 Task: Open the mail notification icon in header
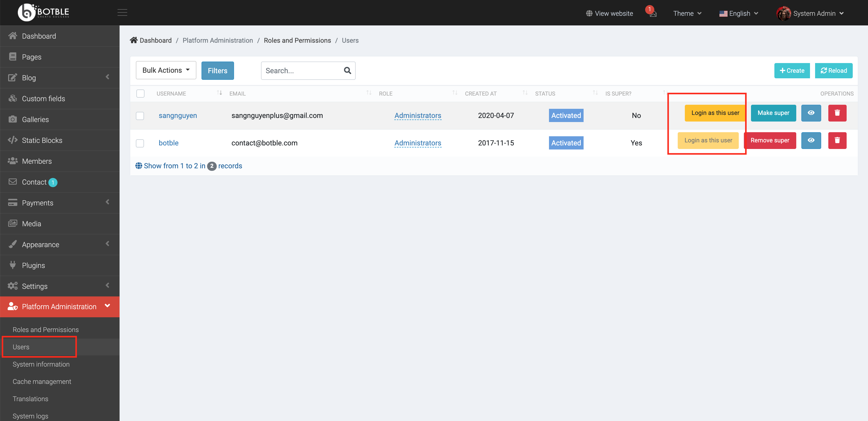653,14
